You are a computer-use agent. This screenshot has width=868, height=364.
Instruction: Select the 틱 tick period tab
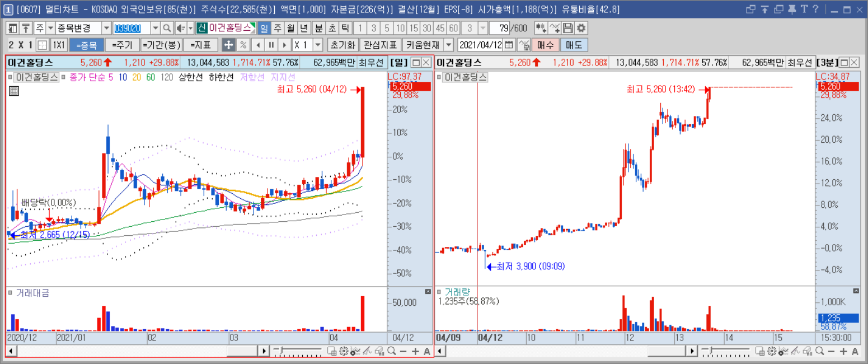click(345, 28)
